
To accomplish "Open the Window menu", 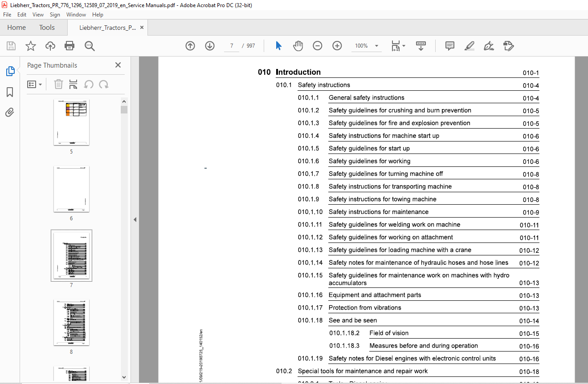I will [76, 15].
